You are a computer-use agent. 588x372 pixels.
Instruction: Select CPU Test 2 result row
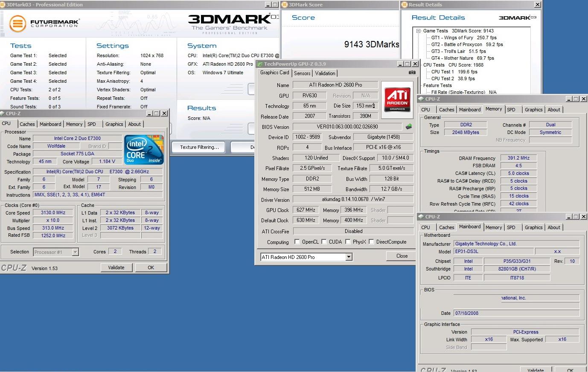tap(453, 78)
